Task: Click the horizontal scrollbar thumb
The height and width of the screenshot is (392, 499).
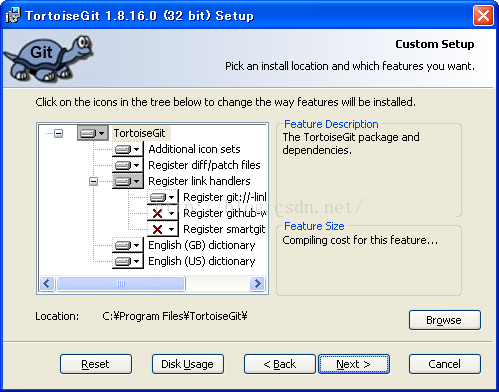Action: (x=121, y=284)
